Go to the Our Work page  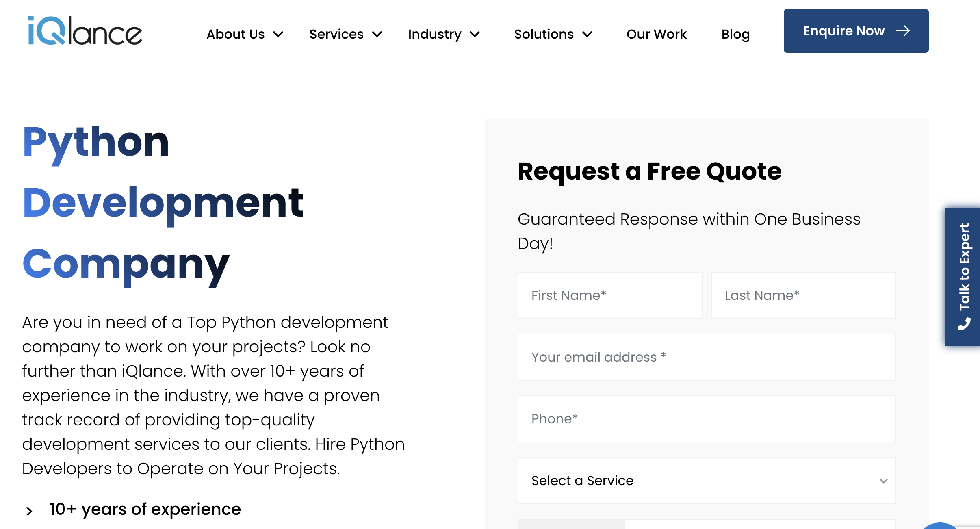tap(657, 34)
